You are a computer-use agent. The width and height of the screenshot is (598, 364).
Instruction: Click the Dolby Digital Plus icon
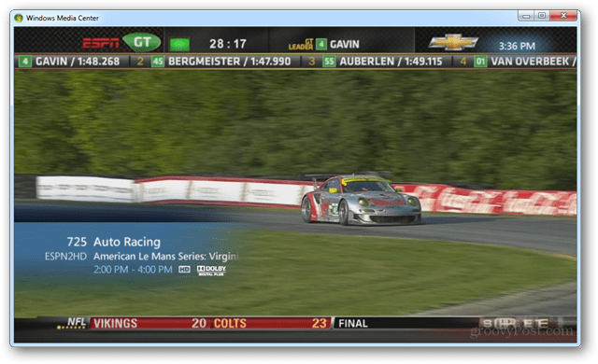click(212, 271)
